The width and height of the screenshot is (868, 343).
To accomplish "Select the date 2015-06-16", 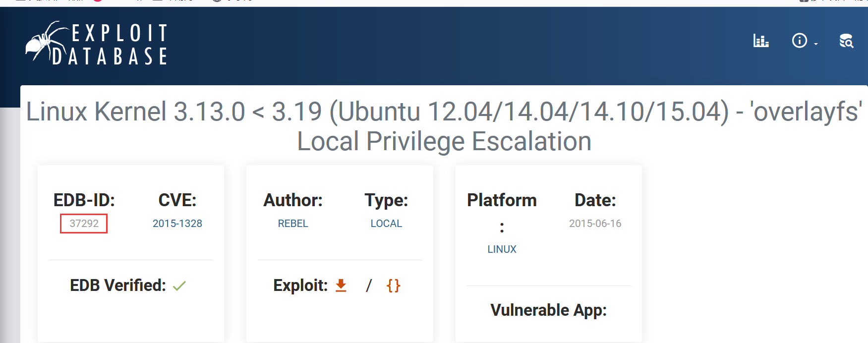I will tap(595, 224).
